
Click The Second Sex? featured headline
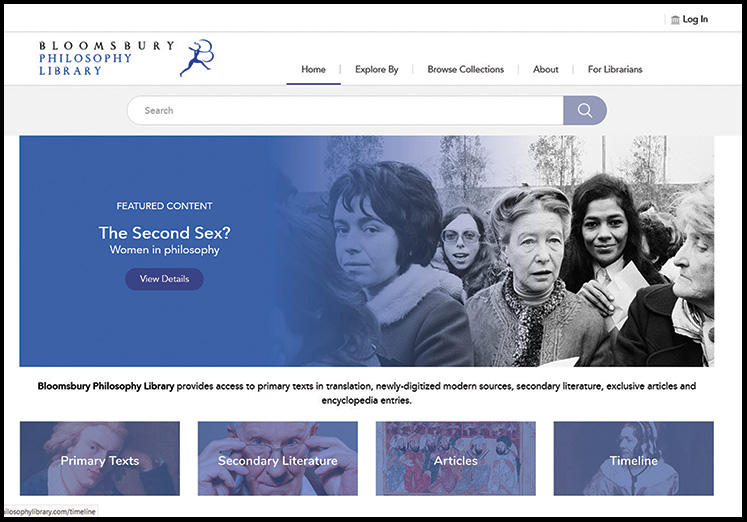(164, 233)
